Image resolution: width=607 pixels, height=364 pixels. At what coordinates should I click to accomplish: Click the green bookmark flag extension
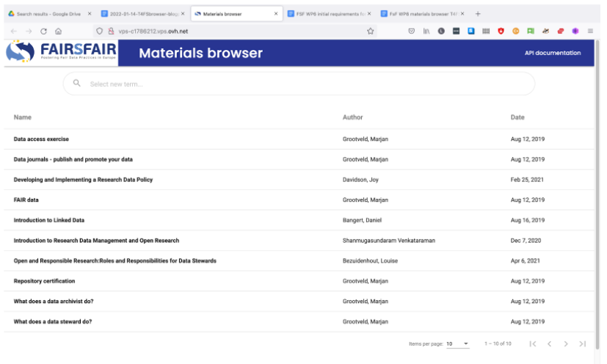pos(531,31)
